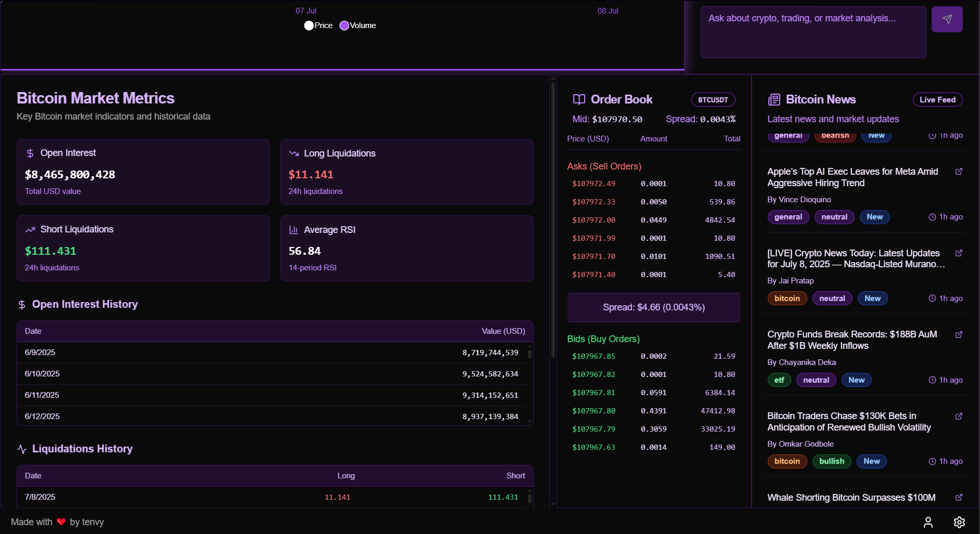Select the bid row at $107967.80
Image resolution: width=980 pixels, height=534 pixels.
(x=654, y=411)
